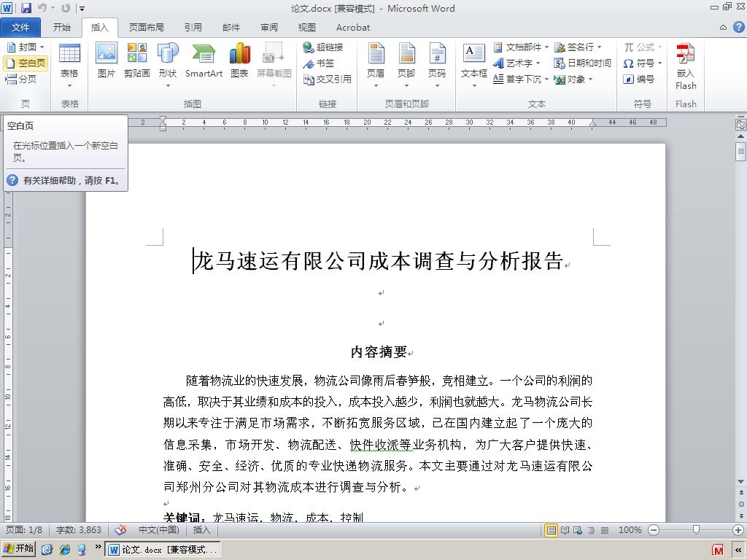
Task: Switch to outline view in status bar
Action: click(591, 530)
